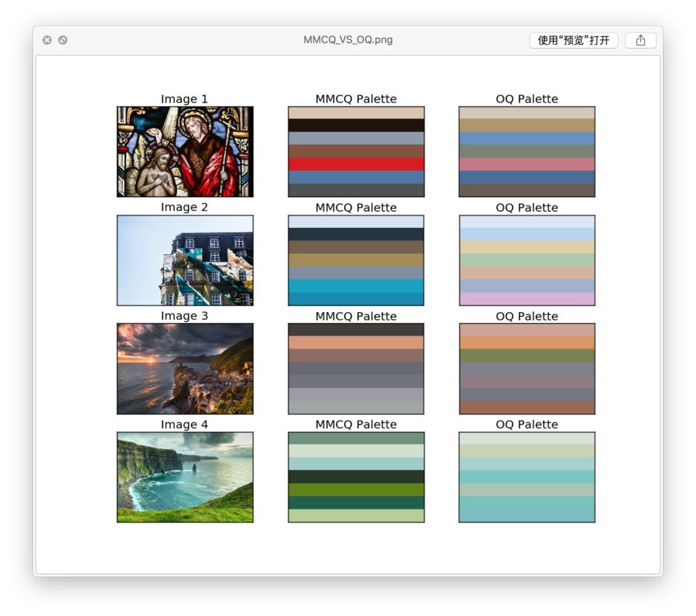Click the OQ Palette title in Image 4 row

527,424
